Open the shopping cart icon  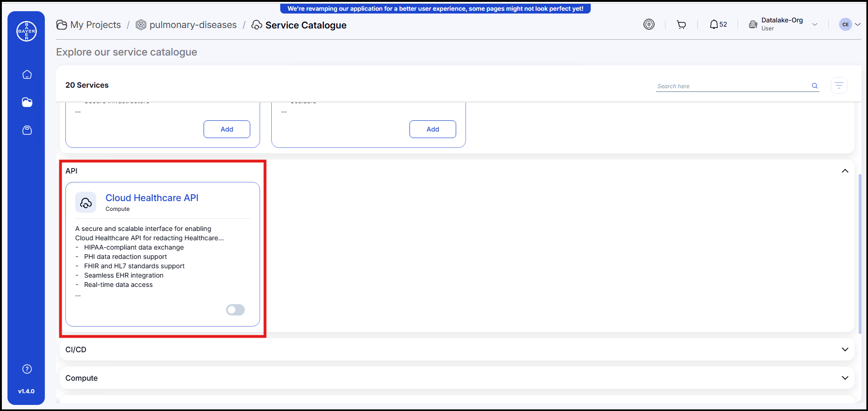click(x=681, y=25)
